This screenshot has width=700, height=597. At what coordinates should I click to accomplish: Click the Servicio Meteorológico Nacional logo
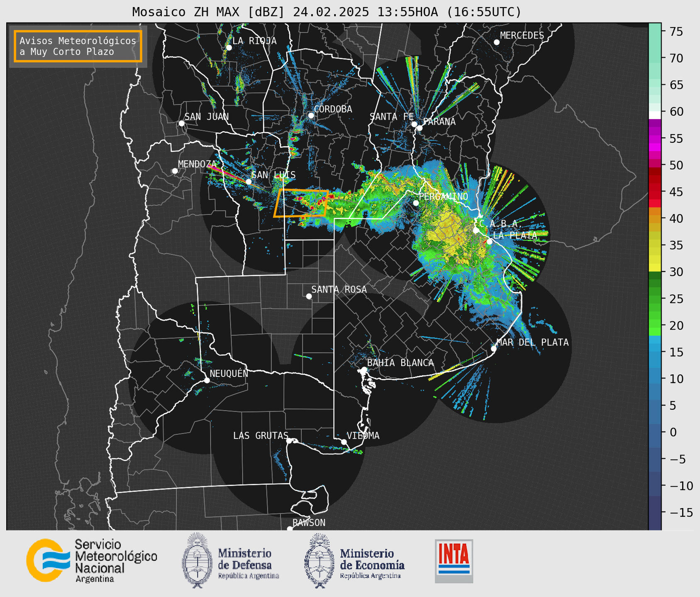(x=92, y=560)
